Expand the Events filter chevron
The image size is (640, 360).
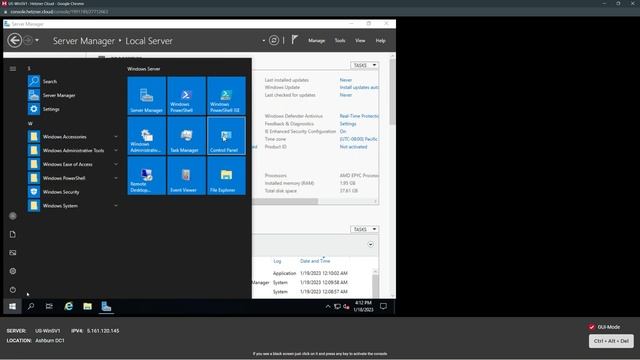click(x=370, y=244)
